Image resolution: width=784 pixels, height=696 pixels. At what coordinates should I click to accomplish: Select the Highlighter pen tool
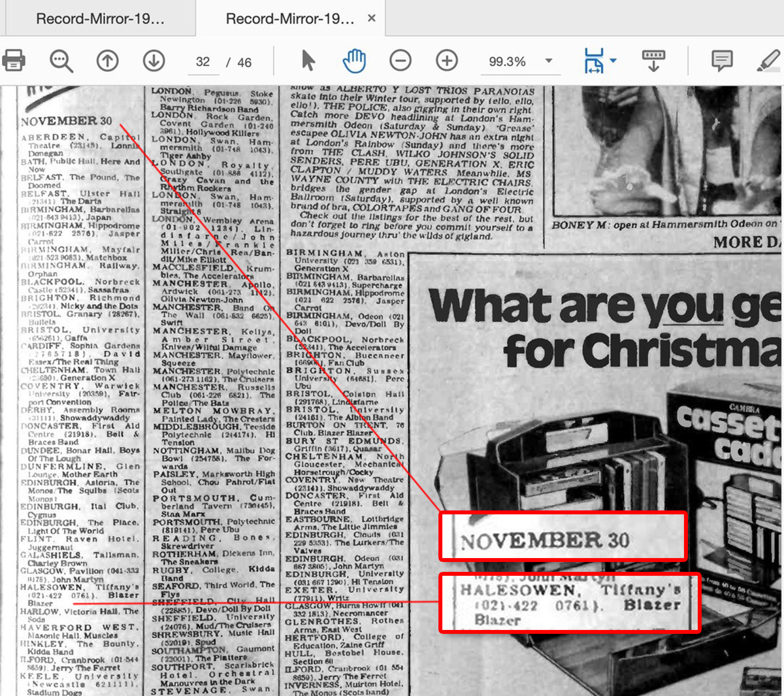click(768, 61)
